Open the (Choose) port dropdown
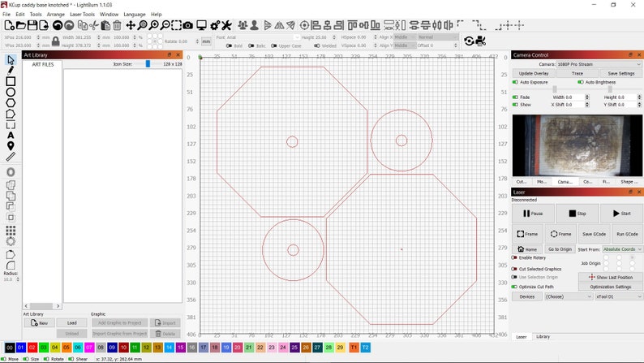This screenshot has height=363, width=644. pyautogui.click(x=569, y=296)
